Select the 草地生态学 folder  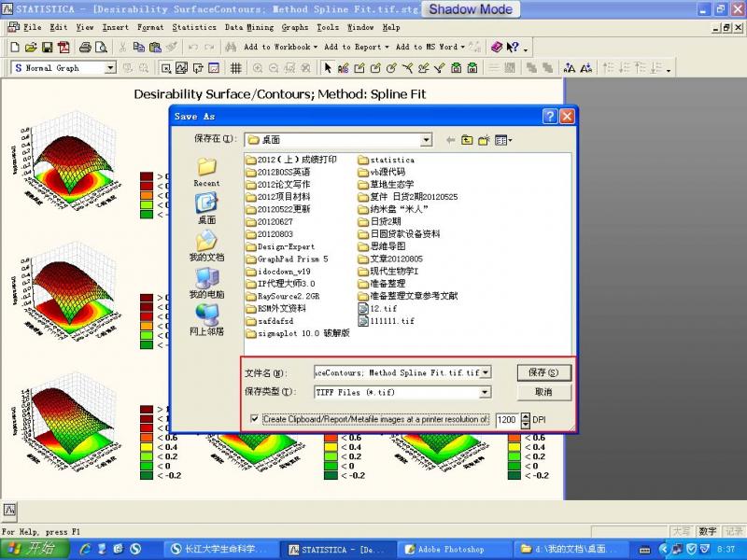[x=387, y=184]
